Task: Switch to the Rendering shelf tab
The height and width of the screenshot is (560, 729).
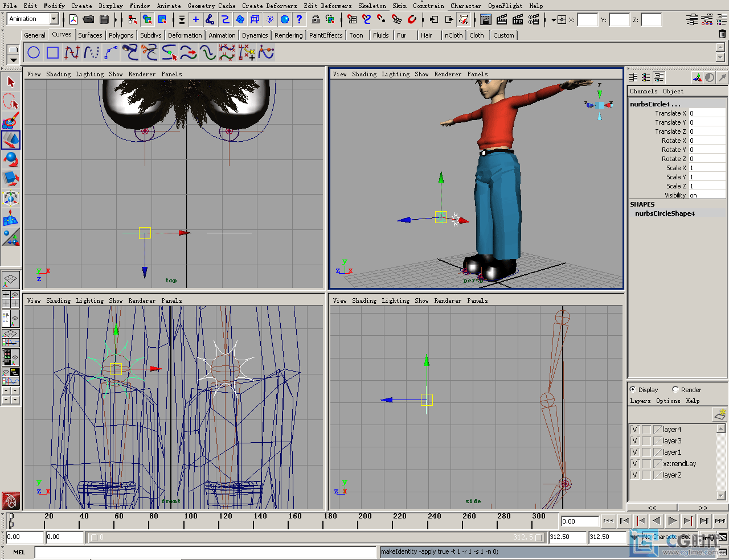Action: (288, 35)
